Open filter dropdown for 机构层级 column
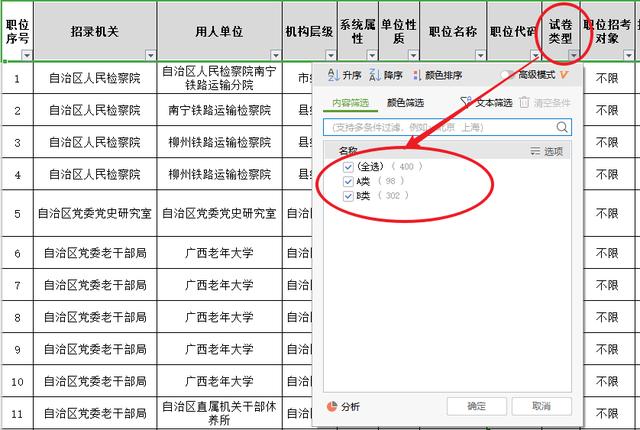 point(331,55)
